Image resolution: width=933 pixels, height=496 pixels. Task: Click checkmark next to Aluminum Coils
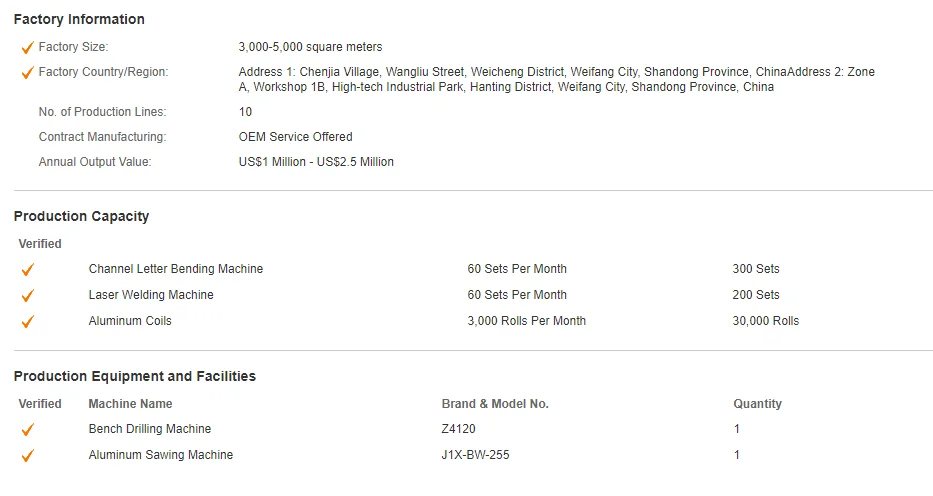(x=27, y=321)
